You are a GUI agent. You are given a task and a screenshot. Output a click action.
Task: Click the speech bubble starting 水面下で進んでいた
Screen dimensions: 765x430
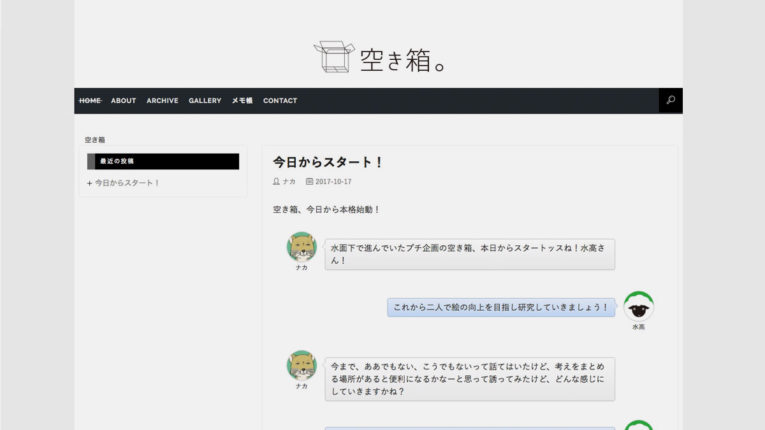(x=470, y=254)
